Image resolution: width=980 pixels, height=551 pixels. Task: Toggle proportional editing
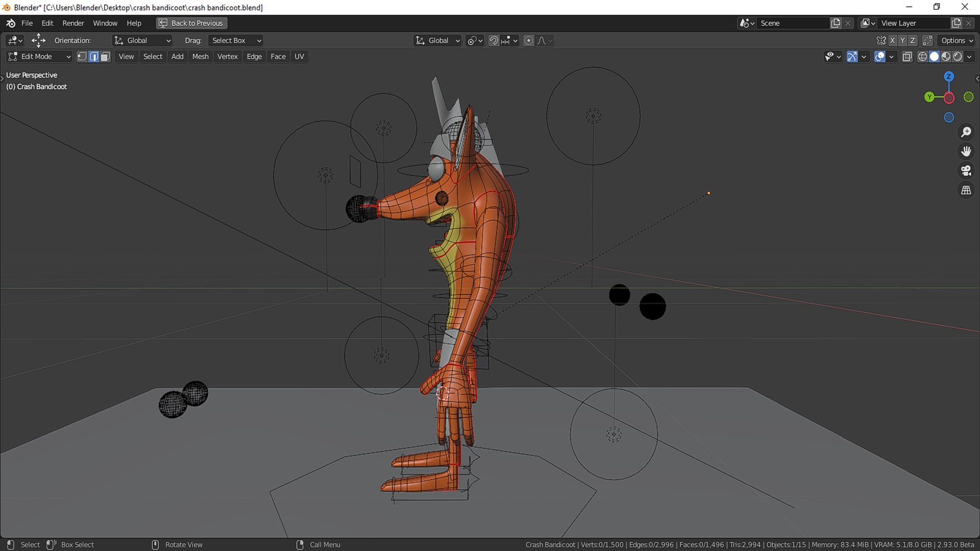pos(529,40)
